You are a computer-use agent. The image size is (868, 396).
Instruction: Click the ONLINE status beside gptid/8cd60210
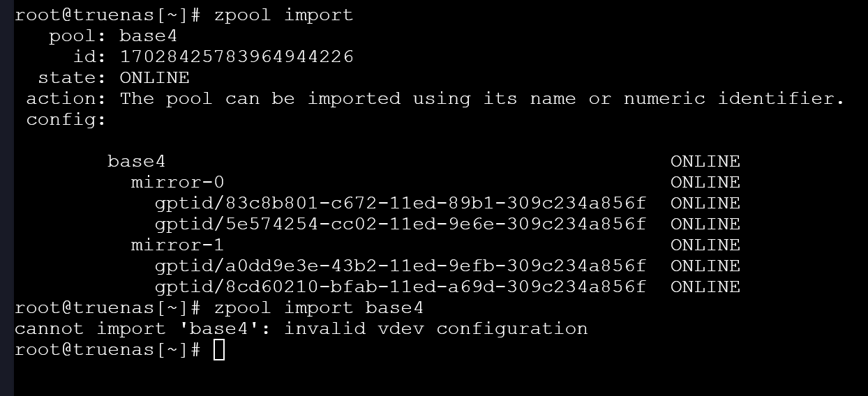coord(705,287)
